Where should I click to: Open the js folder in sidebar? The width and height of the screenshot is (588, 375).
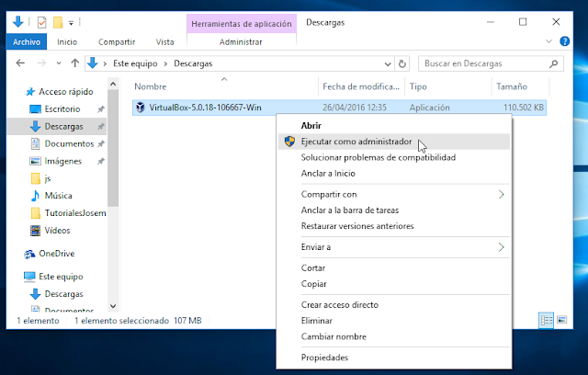48,178
